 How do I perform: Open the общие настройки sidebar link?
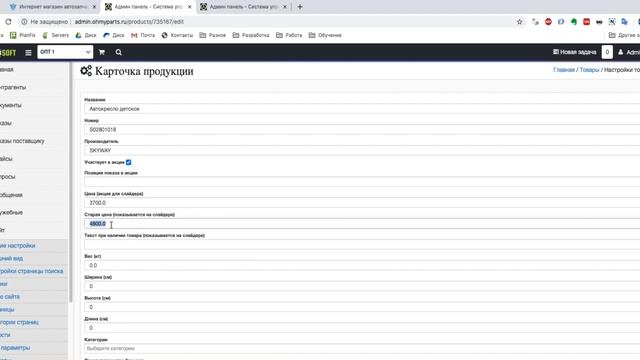(18, 246)
